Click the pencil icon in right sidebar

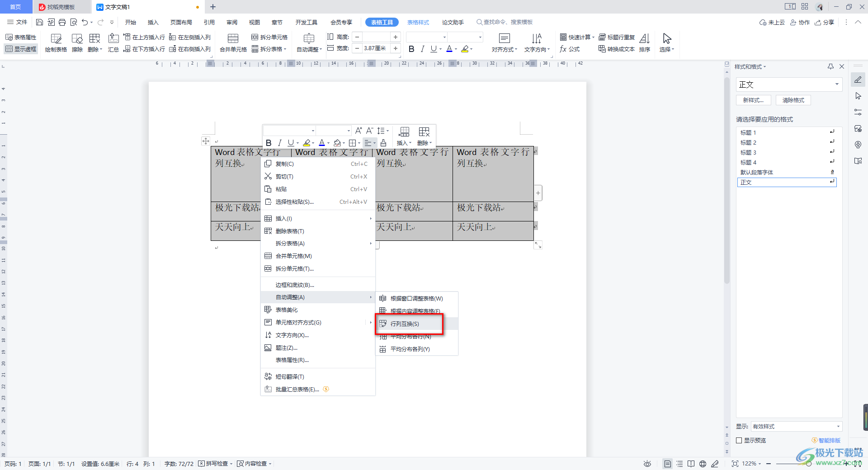coord(858,80)
